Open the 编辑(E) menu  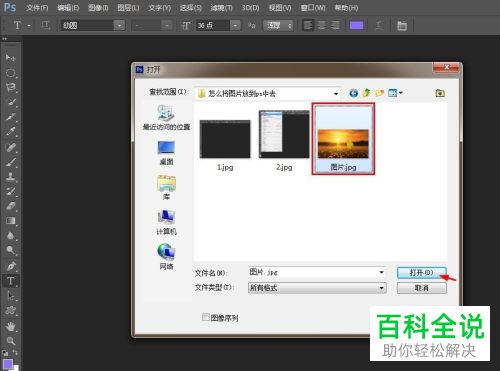click(x=68, y=8)
